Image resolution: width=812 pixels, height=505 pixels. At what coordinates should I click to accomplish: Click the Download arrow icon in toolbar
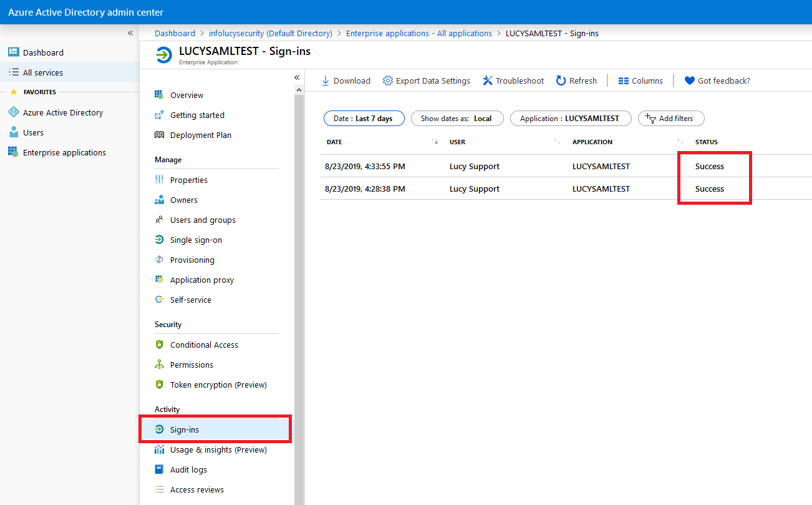(326, 81)
